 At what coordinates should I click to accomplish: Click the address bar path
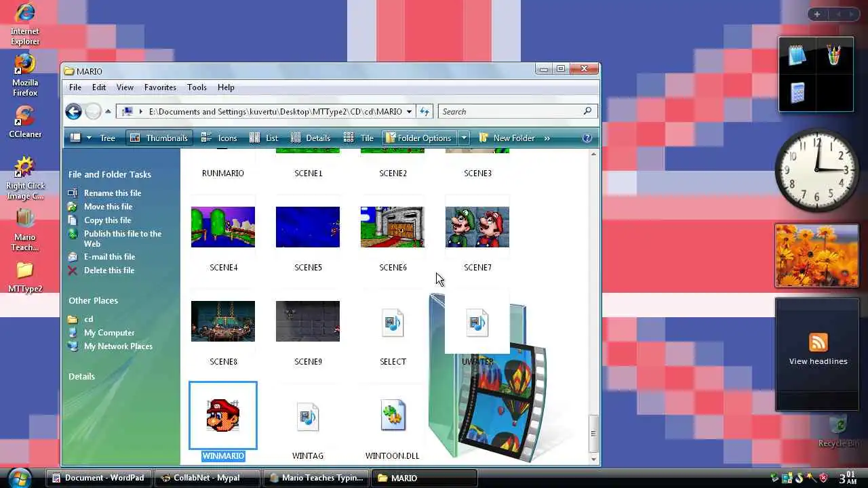275,112
